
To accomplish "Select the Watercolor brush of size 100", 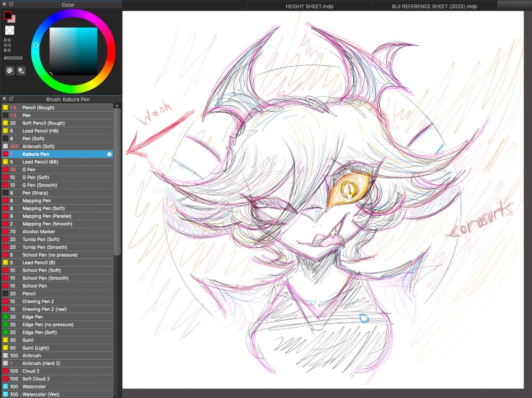I will tap(57, 387).
